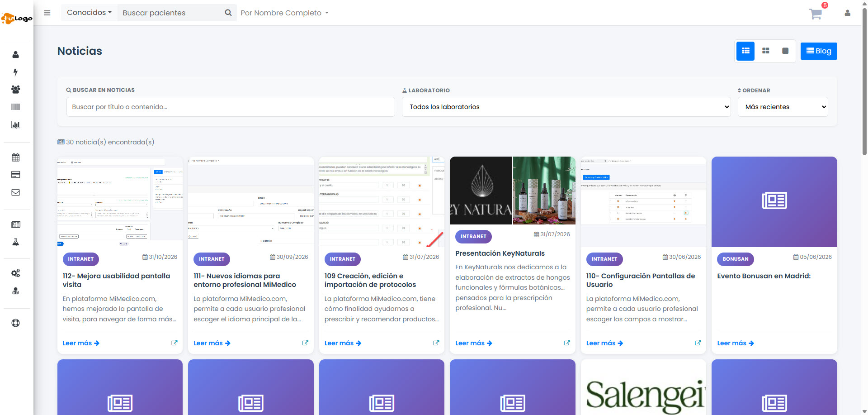Open thumbnail of article 110 Configuración Pantallas
Viewport: 868px width, 415px height.
point(643,202)
